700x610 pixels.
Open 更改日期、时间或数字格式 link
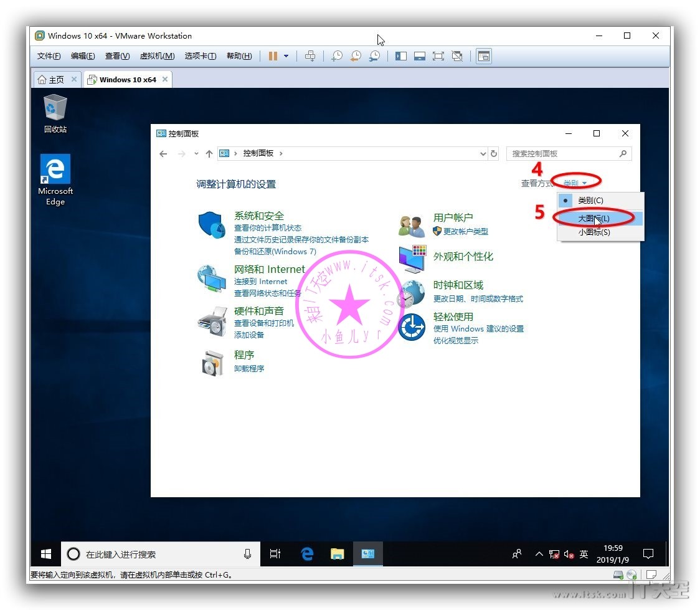478,298
